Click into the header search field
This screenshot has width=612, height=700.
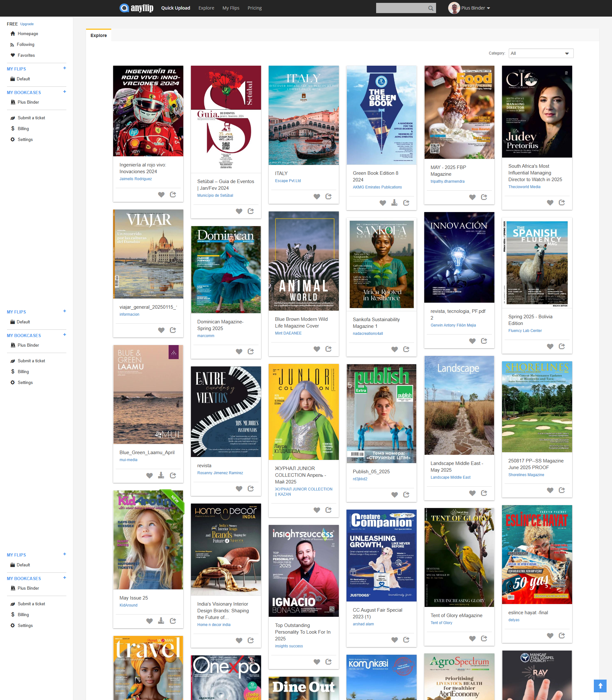pos(401,8)
